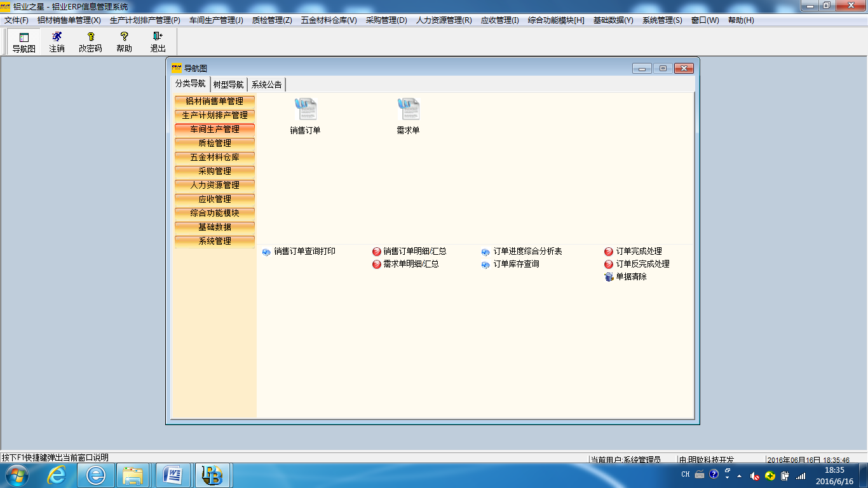Click the 退出 exit toolbar icon

click(x=158, y=42)
